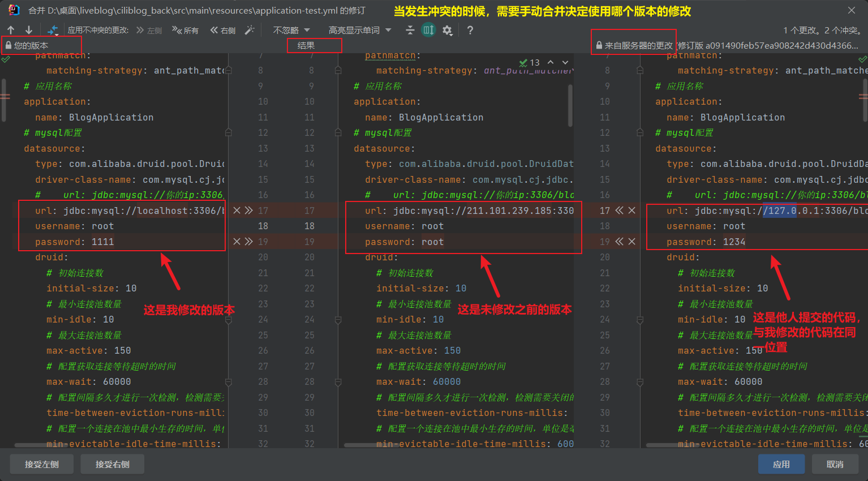The image size is (868, 481).
Task: Click the lock icon beside 您的版本
Action: [8, 45]
